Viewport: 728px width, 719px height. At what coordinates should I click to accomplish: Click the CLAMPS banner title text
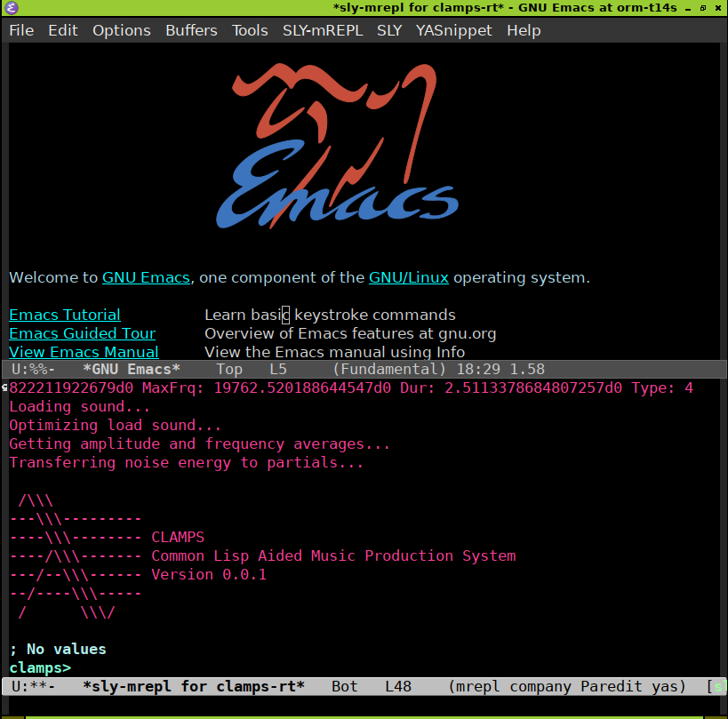[178, 538]
